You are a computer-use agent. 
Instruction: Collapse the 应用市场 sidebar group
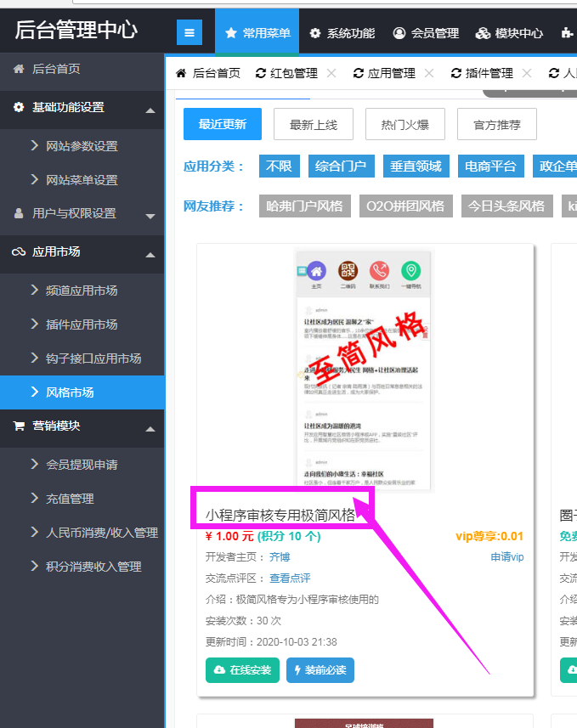tap(150, 254)
